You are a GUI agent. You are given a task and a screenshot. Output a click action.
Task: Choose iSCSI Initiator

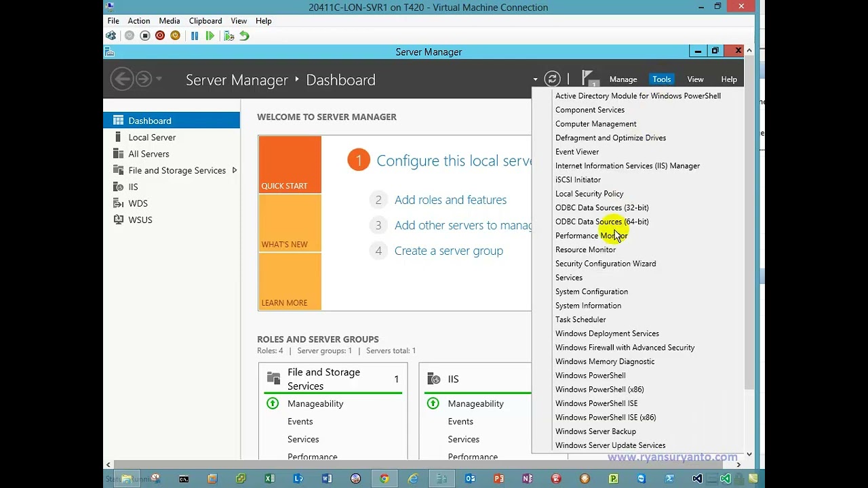578,180
